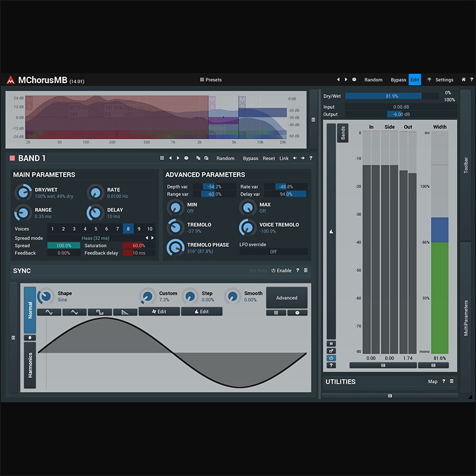476x476 pixels.
Task: Click the global A-H preset circle icon
Action: [x=354, y=80]
